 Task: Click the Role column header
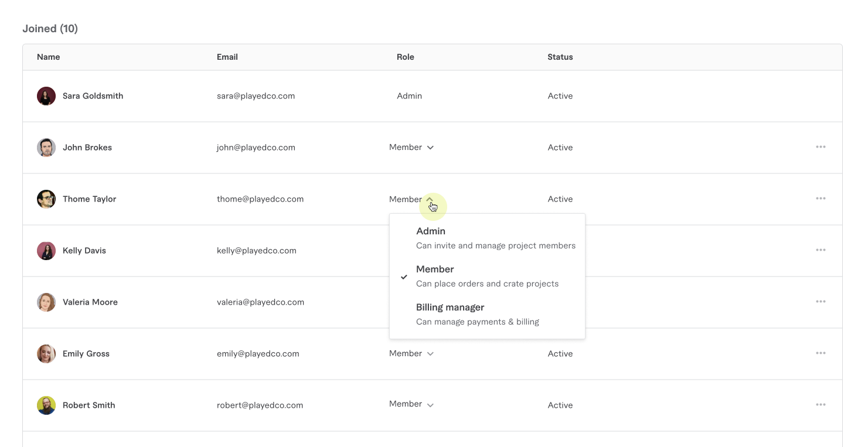tap(405, 57)
